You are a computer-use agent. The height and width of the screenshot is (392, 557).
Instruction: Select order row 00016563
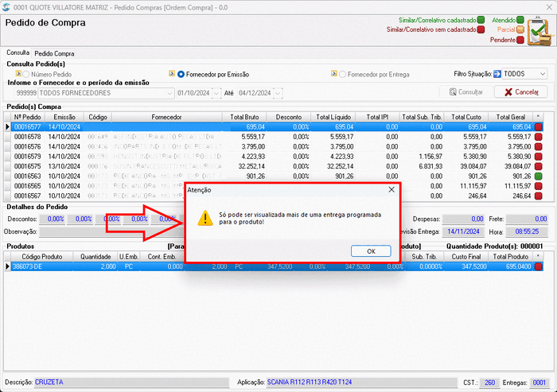pos(273,176)
